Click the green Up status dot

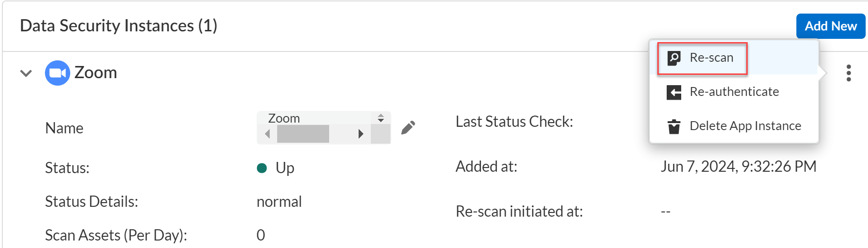pyautogui.click(x=262, y=168)
